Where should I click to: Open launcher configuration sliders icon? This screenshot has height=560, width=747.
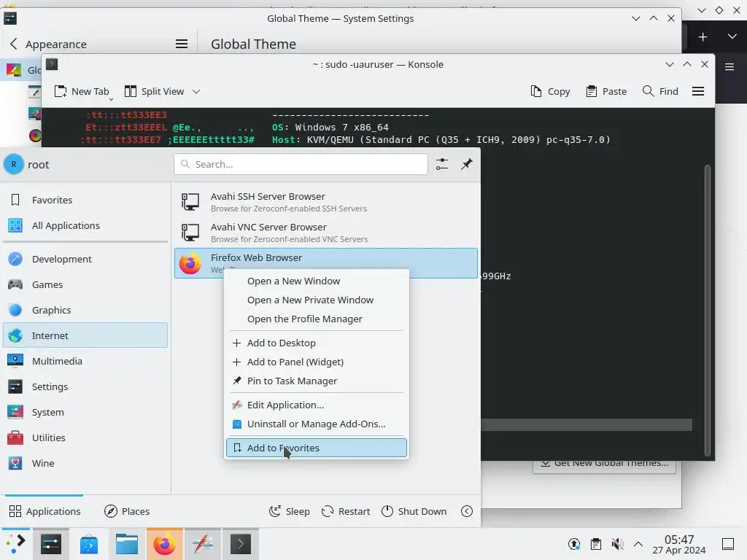click(442, 164)
